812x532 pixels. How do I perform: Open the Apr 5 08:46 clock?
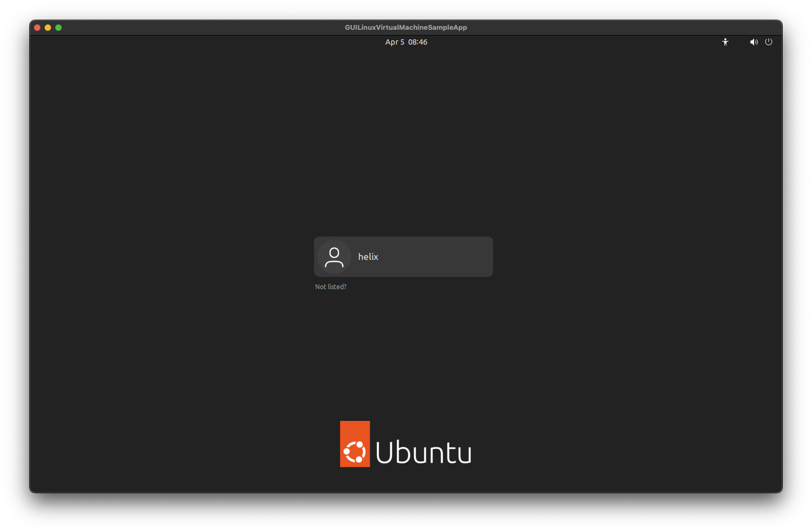[x=406, y=42]
